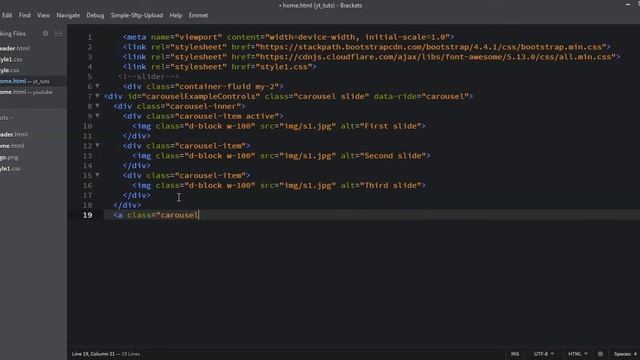Click line number 1 in the gutter
Viewport: 640px width, 360px height.
90,37
